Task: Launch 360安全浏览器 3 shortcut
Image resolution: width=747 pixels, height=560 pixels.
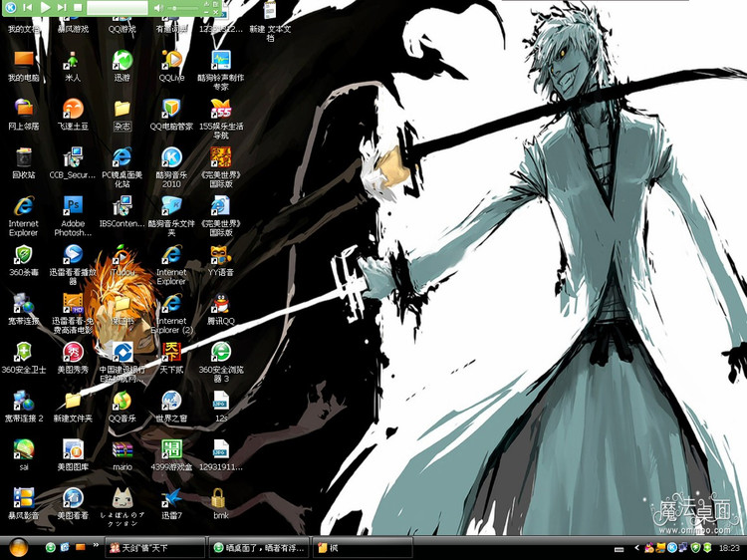Action: tap(220, 362)
